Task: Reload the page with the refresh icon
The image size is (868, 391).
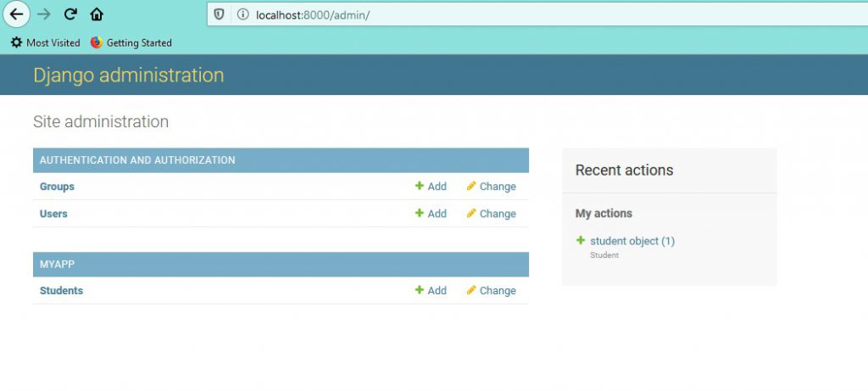Action: [x=70, y=14]
